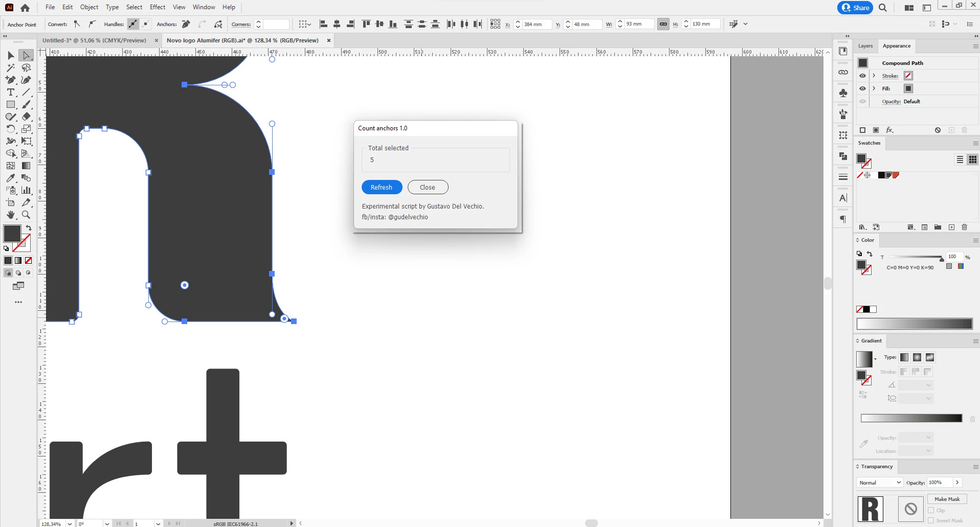Select the Eyedropper tool
Image resolution: width=980 pixels, height=527 pixels.
tap(11, 178)
